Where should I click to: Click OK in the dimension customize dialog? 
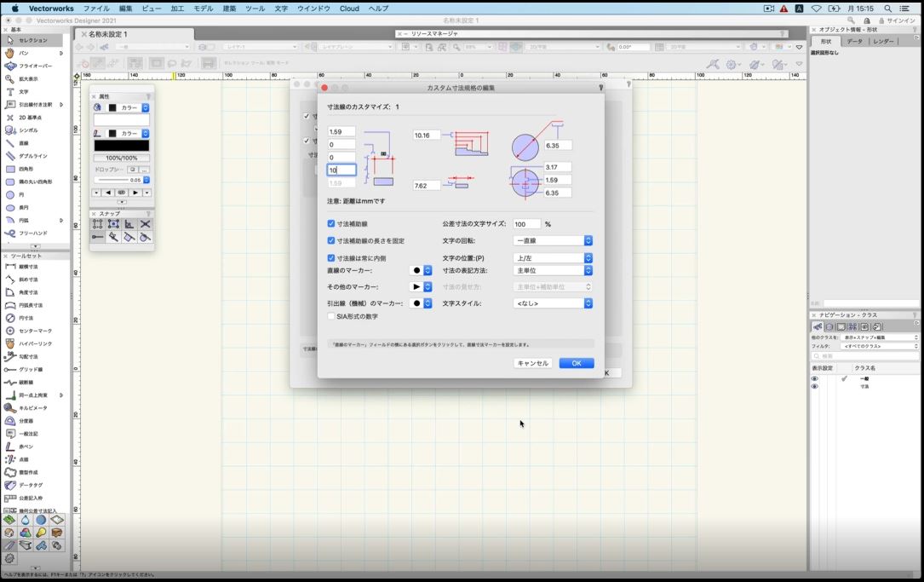[577, 363]
